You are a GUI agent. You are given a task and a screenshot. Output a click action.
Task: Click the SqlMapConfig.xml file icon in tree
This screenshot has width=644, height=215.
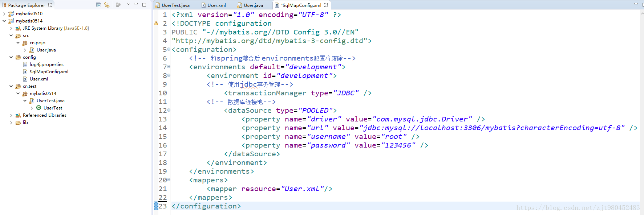tap(25, 72)
